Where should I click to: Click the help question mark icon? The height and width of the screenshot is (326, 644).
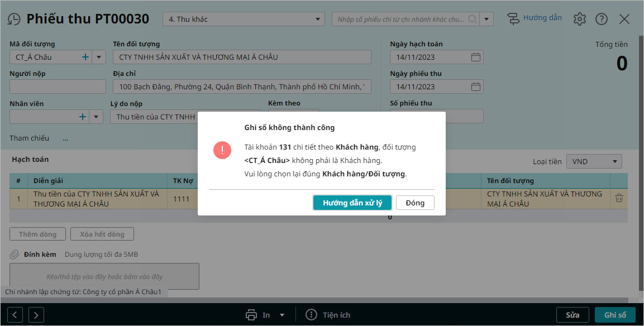click(601, 19)
